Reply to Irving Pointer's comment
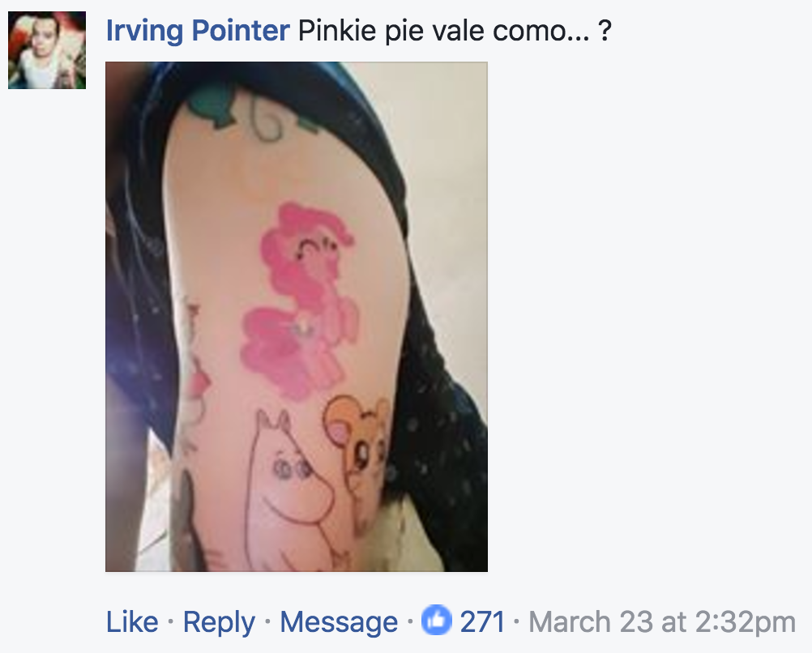Screen dimensions: 812x653 (x=219, y=622)
